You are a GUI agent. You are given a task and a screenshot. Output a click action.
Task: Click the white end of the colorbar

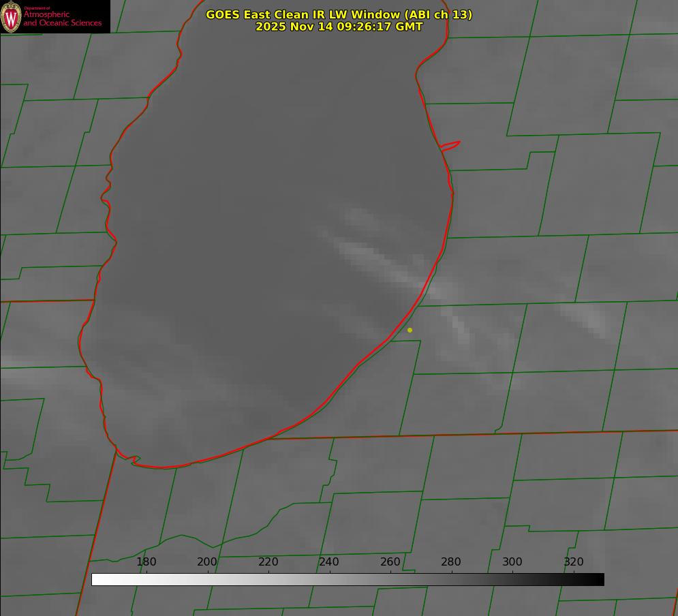97,579
